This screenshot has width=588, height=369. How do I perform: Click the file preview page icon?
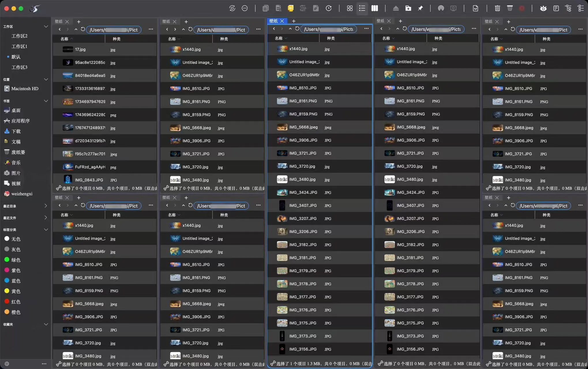[476, 8]
